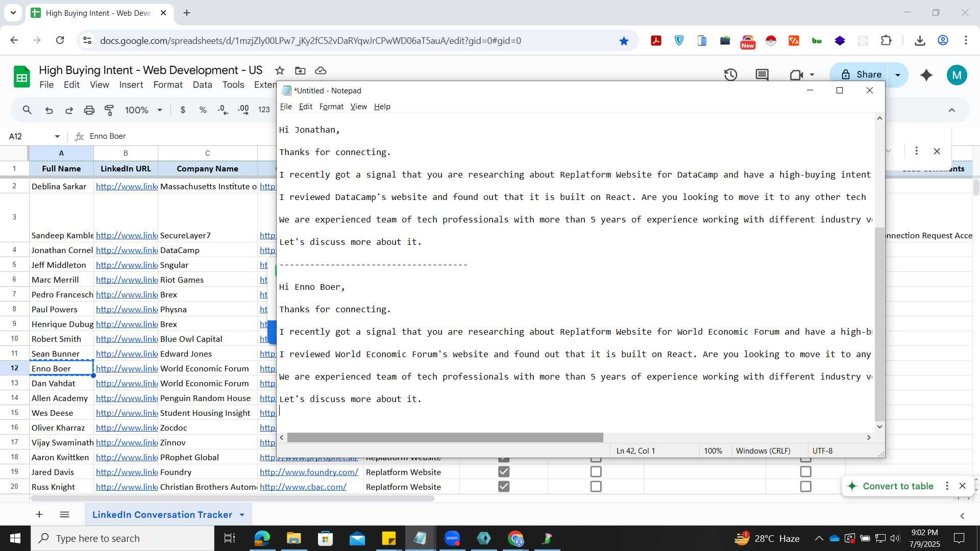This screenshot has width=980, height=551.
Task: Open Gemini sparkle icon in Sheets
Action: [x=926, y=74]
